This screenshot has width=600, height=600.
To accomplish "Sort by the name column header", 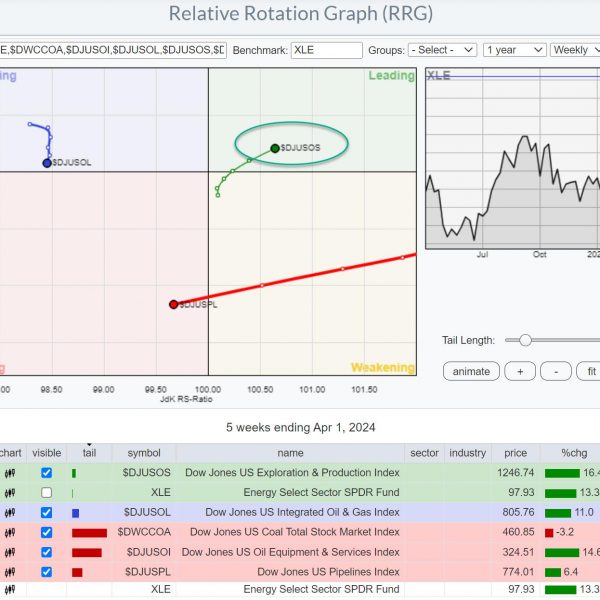I will click(290, 453).
